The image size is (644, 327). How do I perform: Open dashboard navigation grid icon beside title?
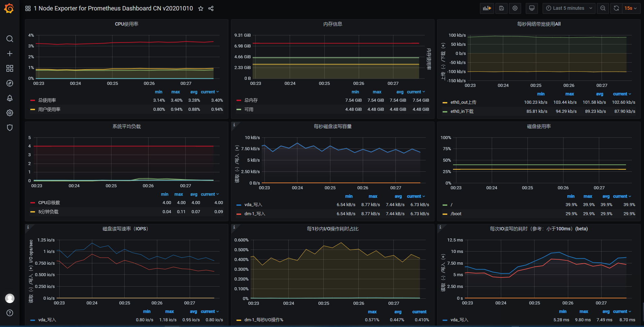(28, 8)
